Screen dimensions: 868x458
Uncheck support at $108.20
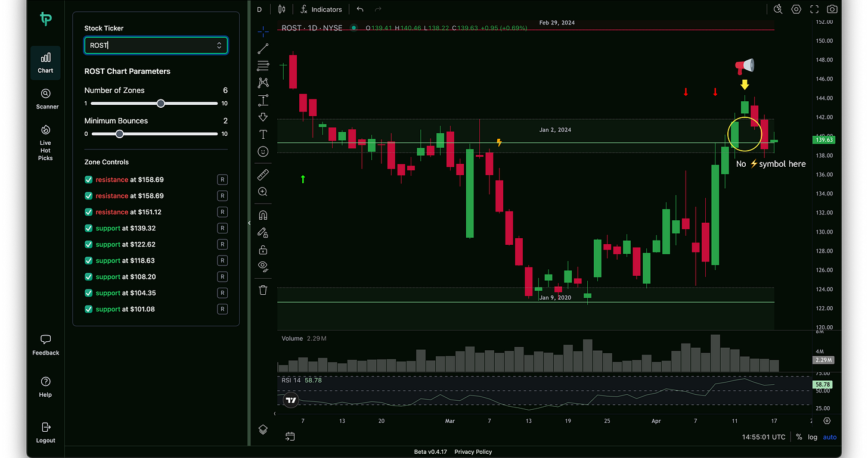click(88, 276)
